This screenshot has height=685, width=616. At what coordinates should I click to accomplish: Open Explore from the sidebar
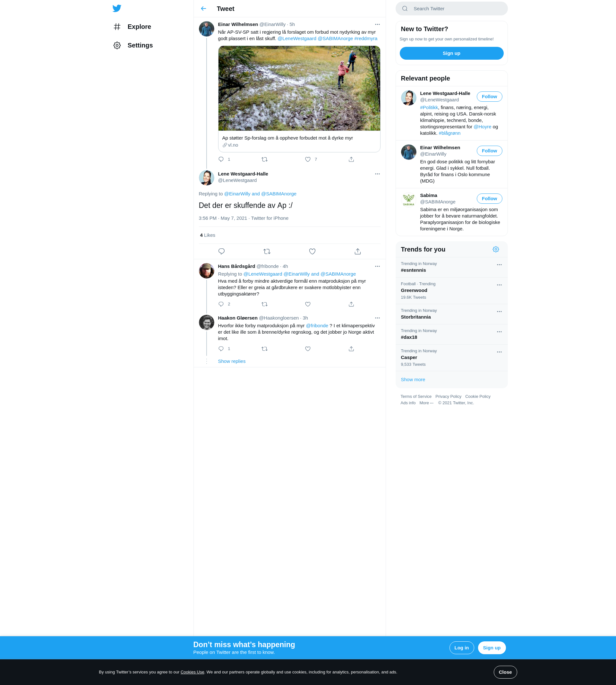click(132, 27)
